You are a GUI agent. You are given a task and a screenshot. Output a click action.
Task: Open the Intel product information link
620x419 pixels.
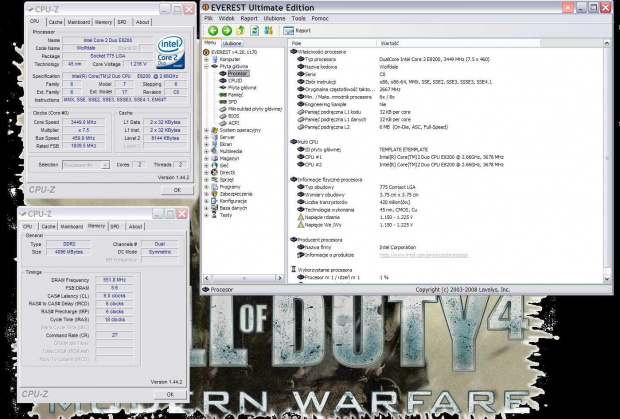coord(423,255)
